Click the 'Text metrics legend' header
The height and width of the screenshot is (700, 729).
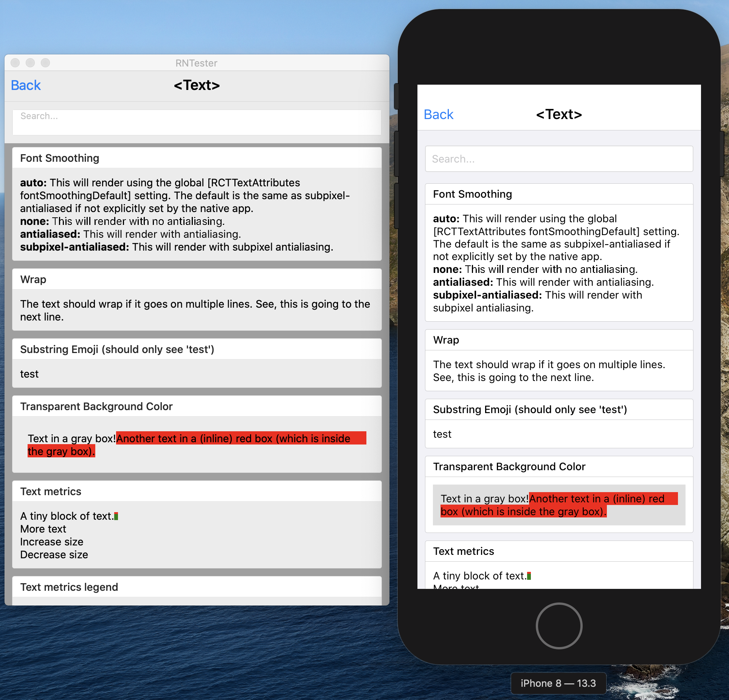click(69, 587)
